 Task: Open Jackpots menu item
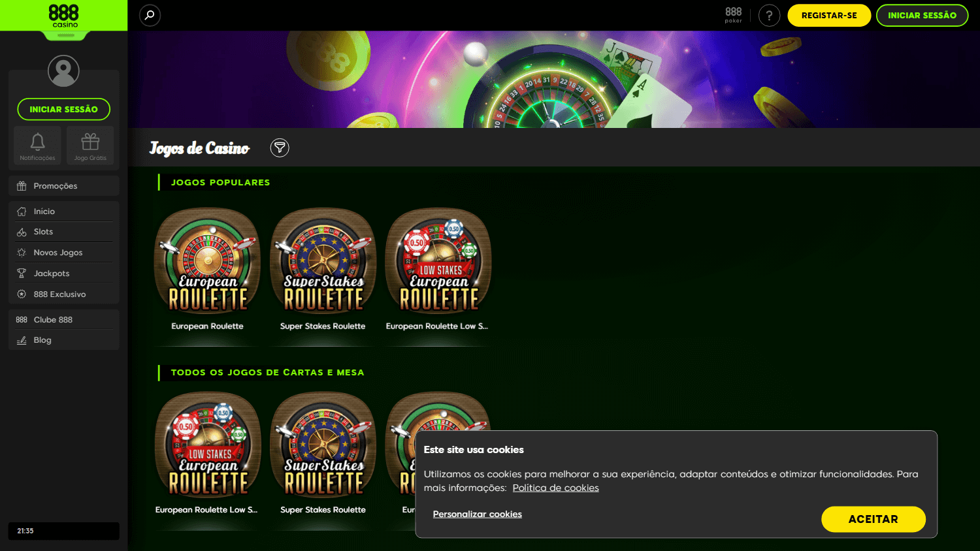(x=64, y=274)
